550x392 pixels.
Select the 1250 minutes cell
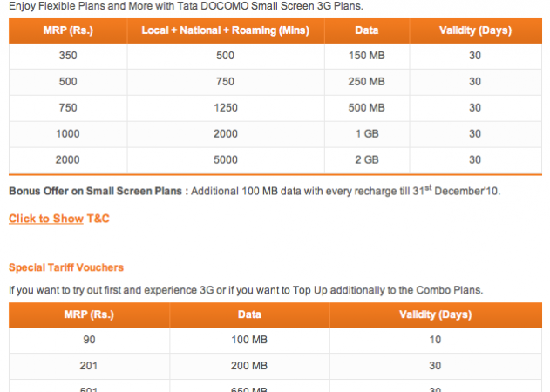pyautogui.click(x=225, y=108)
